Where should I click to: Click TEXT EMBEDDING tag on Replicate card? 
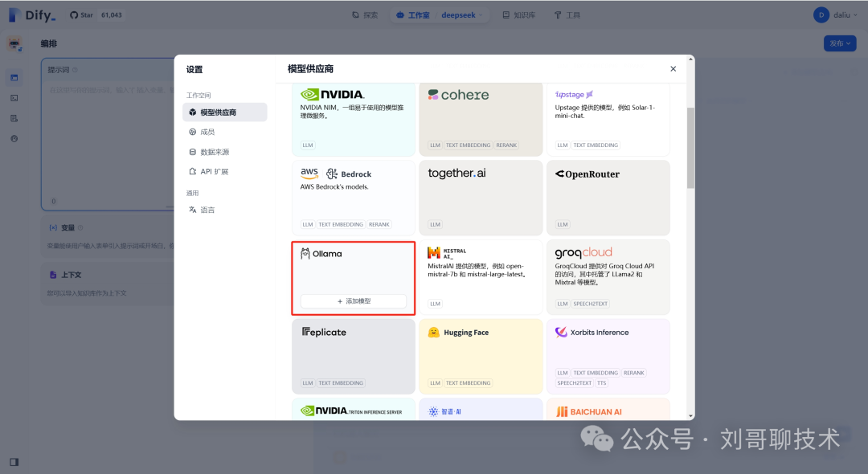(341, 382)
